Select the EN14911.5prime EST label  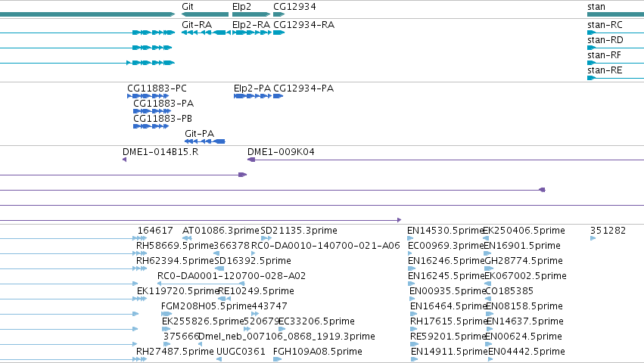click(450, 352)
